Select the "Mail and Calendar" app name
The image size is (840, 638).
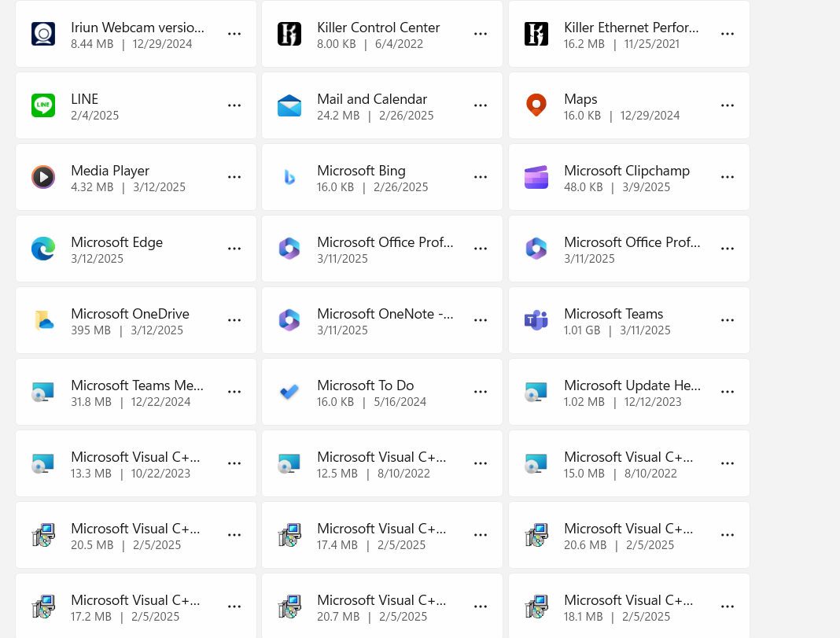click(x=372, y=99)
